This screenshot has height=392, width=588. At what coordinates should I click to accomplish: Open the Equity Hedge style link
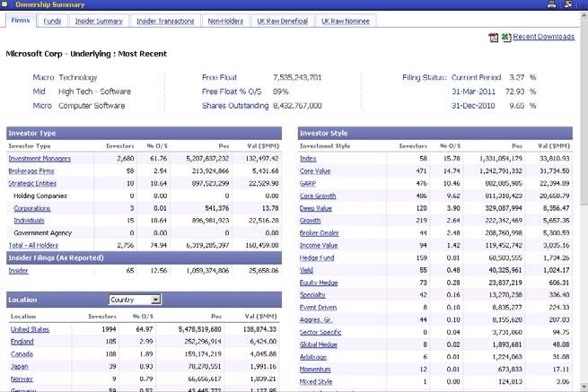click(x=319, y=283)
